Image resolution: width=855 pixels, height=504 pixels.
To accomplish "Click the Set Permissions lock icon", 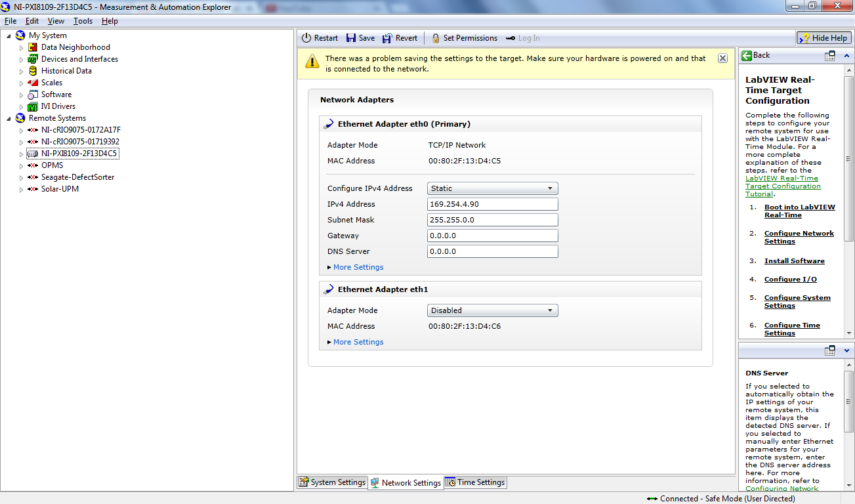I will pos(436,38).
